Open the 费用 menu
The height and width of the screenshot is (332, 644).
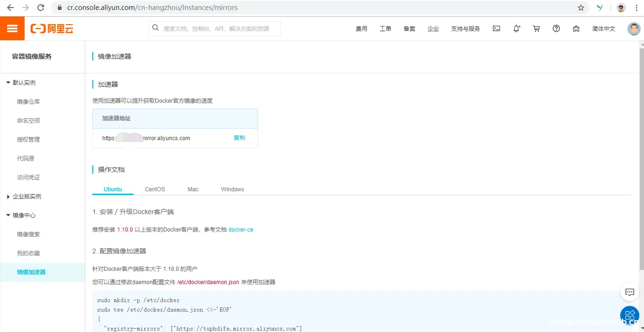(361, 29)
